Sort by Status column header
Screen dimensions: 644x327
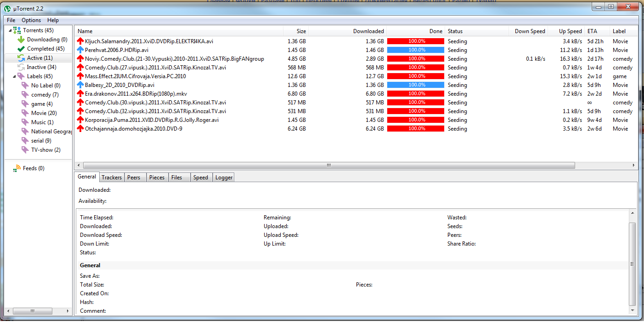point(477,31)
